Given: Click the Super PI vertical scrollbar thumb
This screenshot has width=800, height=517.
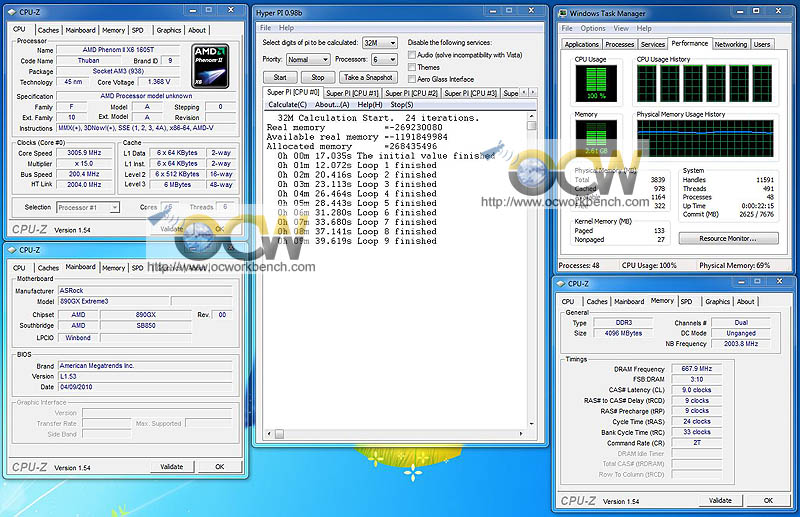Looking at the screenshot, I should coord(532,126).
